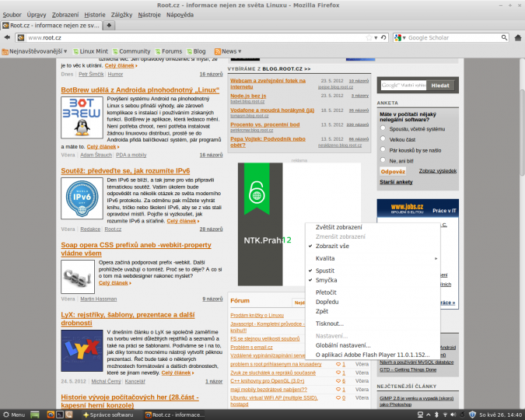Choose 'Přetočit' from the context menu

coord(373,292)
